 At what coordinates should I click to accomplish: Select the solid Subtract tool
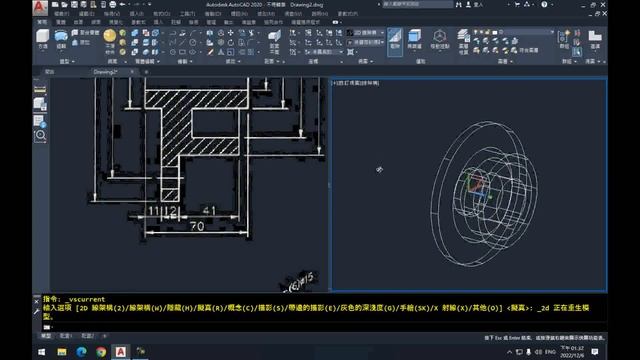(135, 42)
